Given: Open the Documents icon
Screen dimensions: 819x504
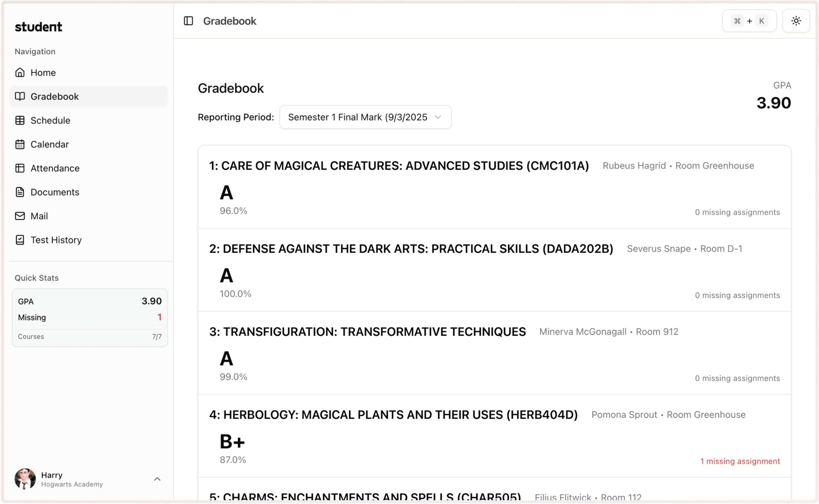Looking at the screenshot, I should 20,192.
